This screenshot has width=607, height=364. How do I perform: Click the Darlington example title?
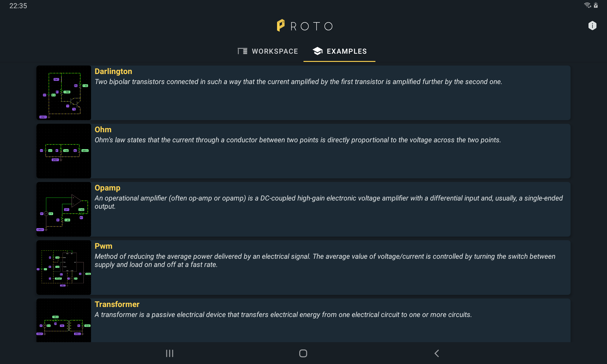click(113, 71)
